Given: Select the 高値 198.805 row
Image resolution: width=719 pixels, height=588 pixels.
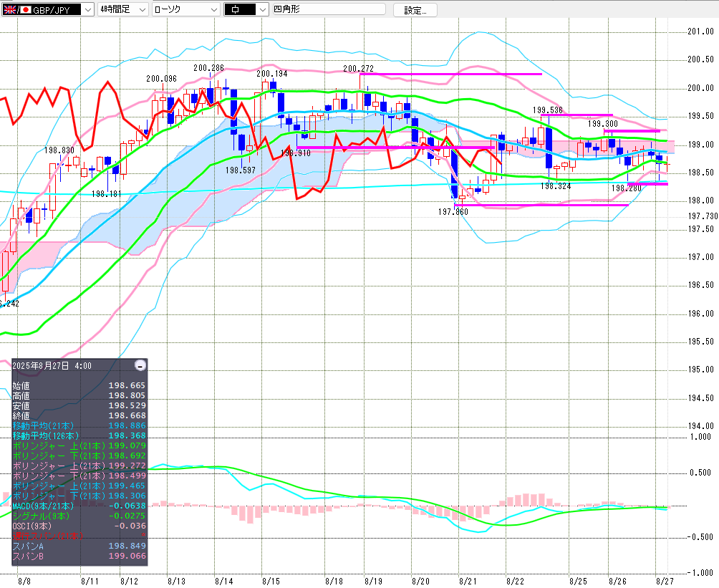Looking at the screenshot, I should (79, 395).
